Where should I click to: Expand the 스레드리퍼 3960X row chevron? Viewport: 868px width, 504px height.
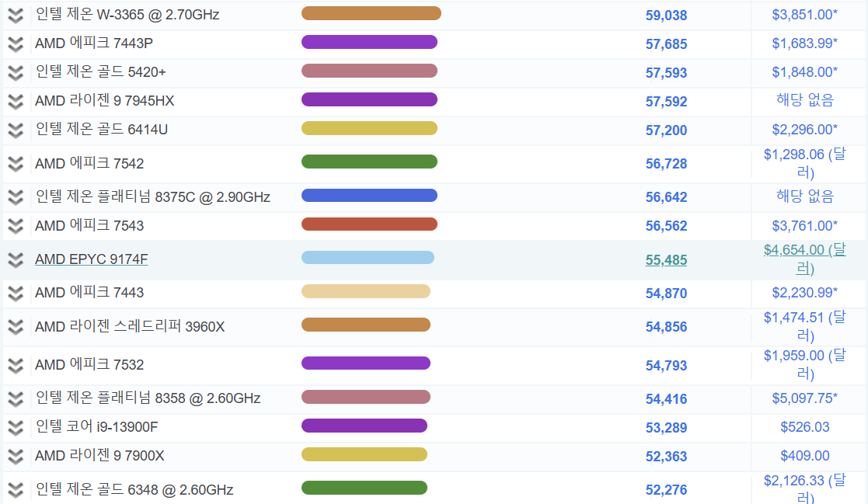pyautogui.click(x=16, y=327)
